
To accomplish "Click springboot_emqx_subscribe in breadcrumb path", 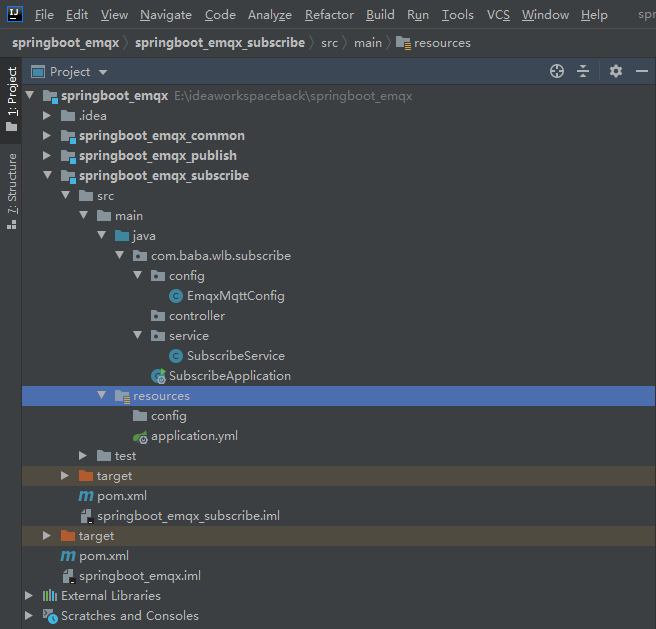I will click(x=219, y=43).
